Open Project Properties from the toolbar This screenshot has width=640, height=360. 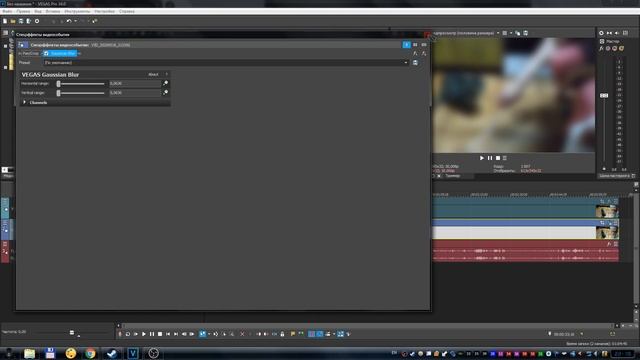point(37,21)
